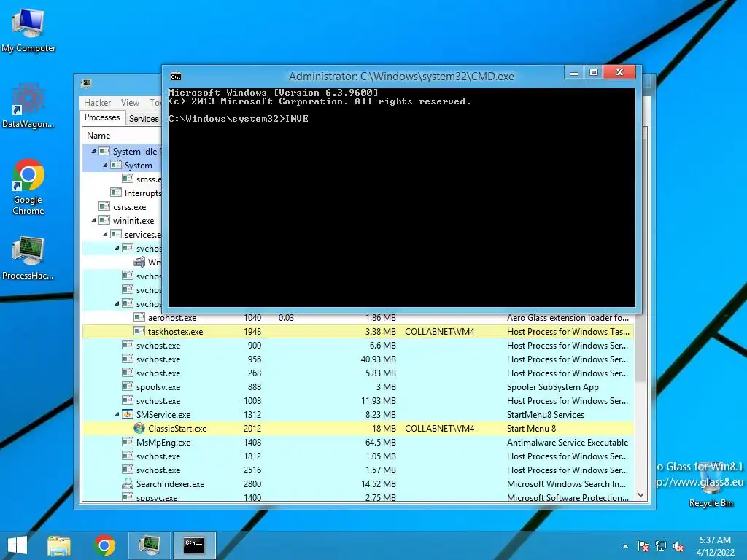Screen dimensions: 747x560
Task: Click the network tray icon
Action: [x=661, y=546]
